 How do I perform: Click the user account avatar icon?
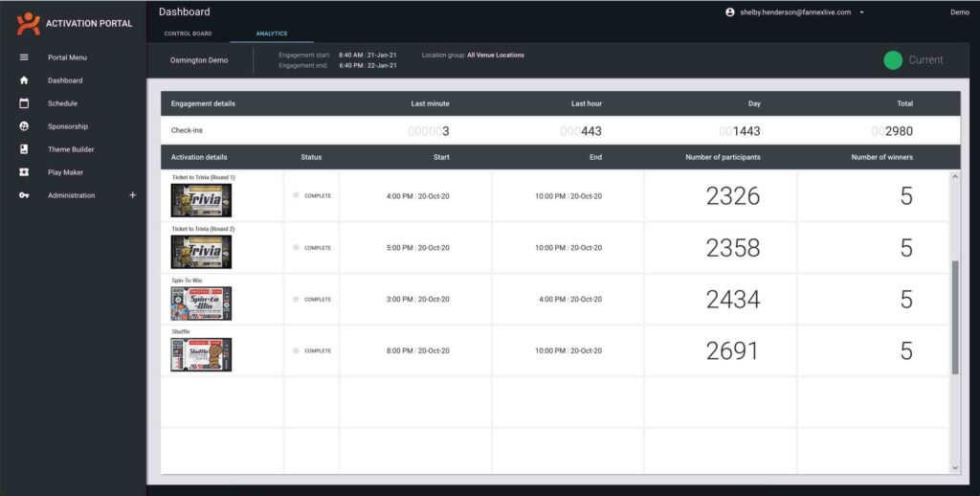pyautogui.click(x=730, y=12)
